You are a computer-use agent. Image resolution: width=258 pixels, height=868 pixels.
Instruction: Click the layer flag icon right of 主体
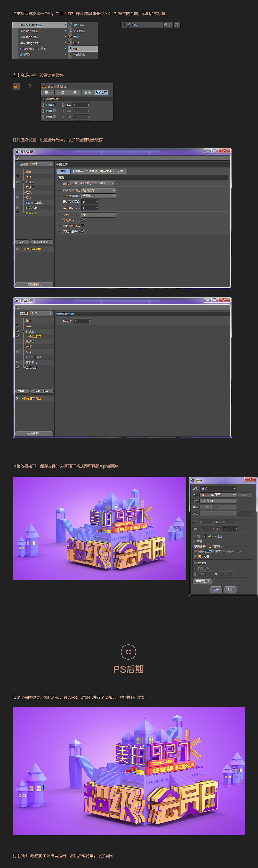click(166, 25)
